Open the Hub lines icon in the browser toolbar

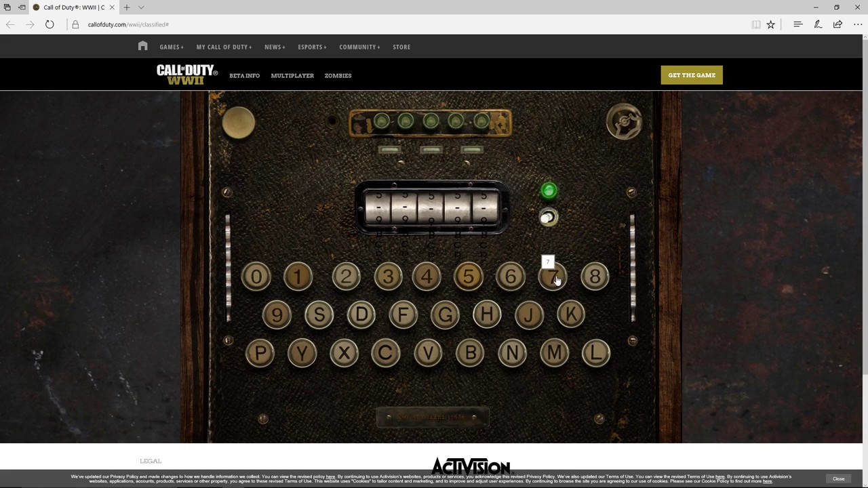(x=798, y=24)
